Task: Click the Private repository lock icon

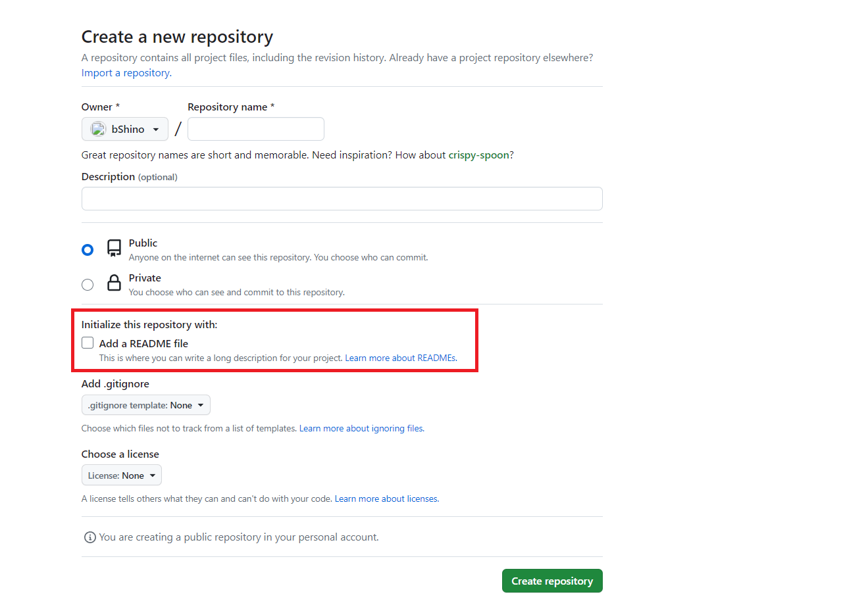Action: point(114,283)
